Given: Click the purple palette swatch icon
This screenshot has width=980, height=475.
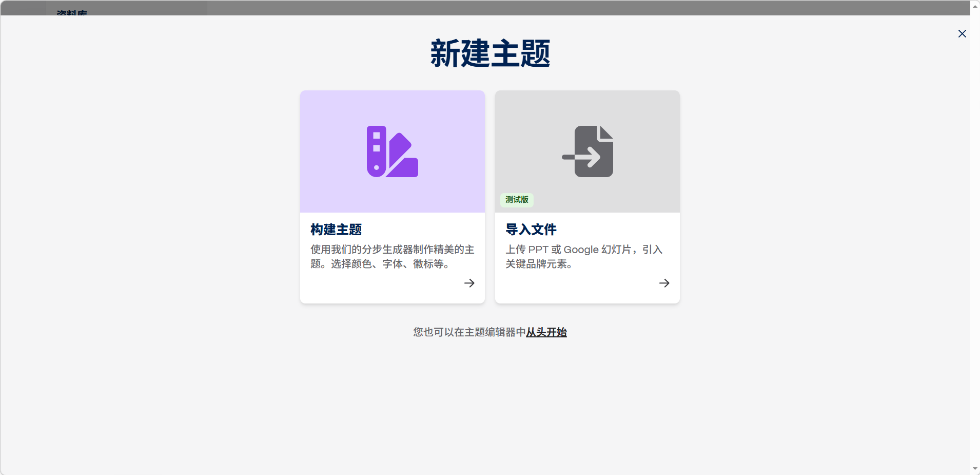Looking at the screenshot, I should (392, 151).
